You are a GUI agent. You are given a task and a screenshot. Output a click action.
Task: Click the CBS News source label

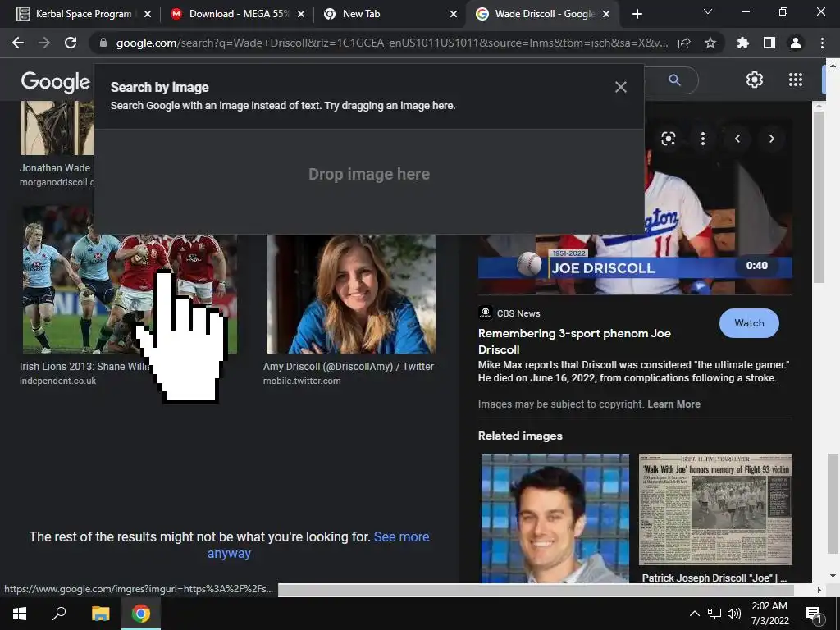pos(518,313)
